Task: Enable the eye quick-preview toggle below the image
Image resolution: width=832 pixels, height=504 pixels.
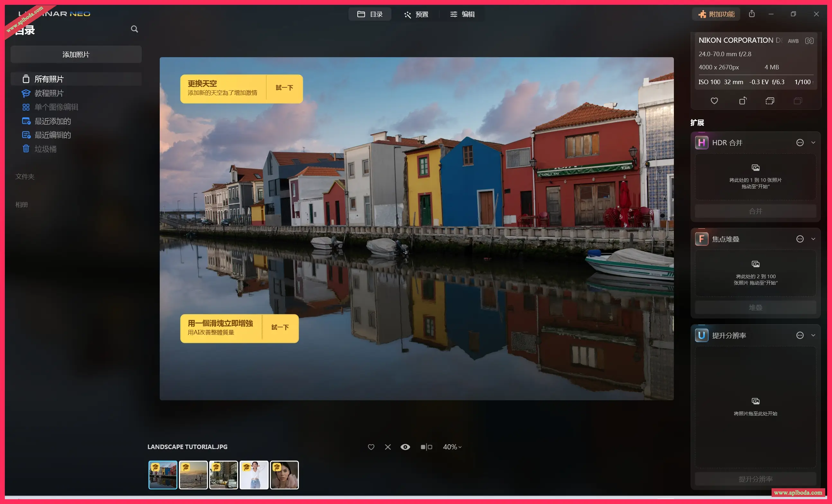Action: tap(406, 447)
